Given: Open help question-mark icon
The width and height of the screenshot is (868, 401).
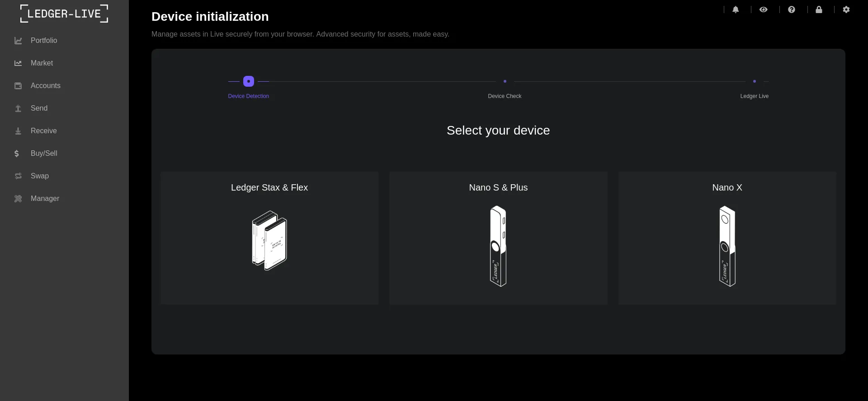Looking at the screenshot, I should [791, 9].
